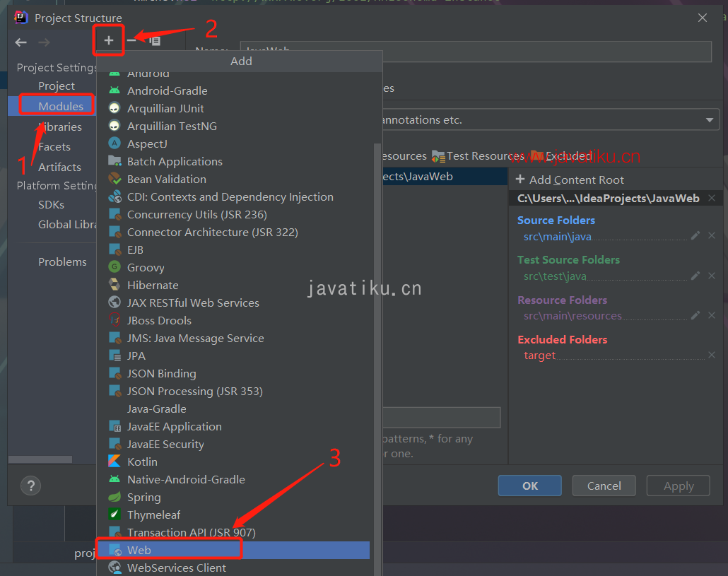
Task: Choose JPA from the Add list
Action: (233, 356)
